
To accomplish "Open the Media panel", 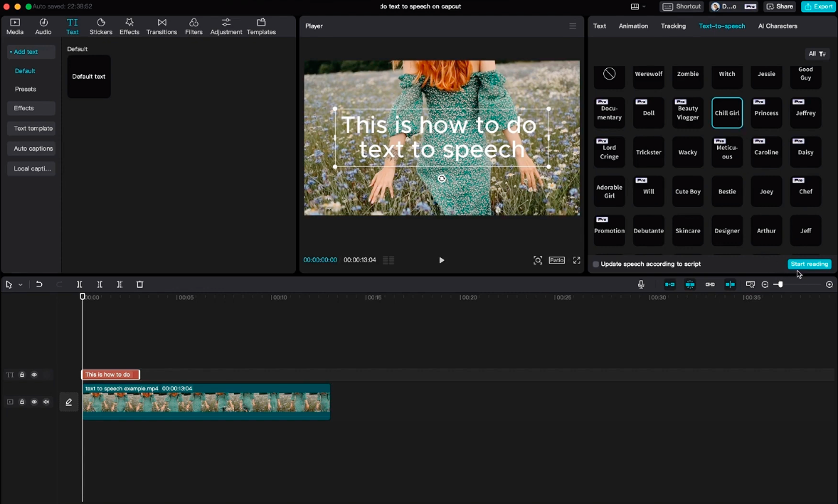I will click(14, 26).
